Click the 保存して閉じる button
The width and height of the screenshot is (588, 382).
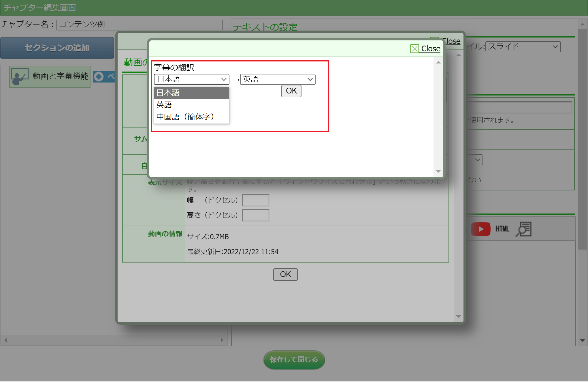pos(294,359)
